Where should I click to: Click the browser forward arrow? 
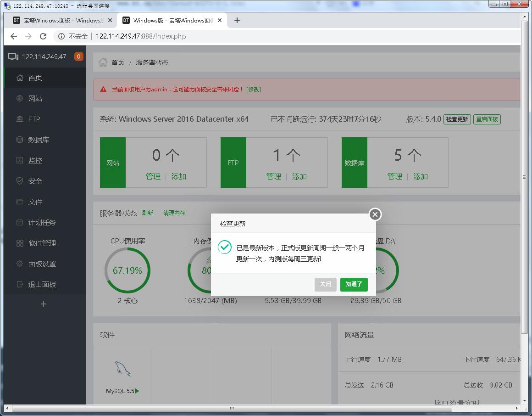(x=28, y=36)
